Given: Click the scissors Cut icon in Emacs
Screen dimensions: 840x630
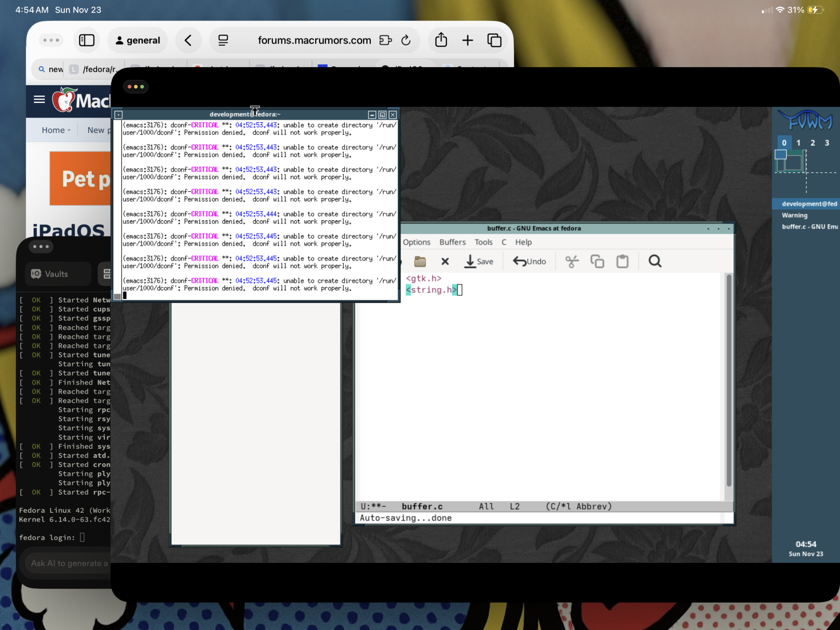Looking at the screenshot, I should 572,261.
